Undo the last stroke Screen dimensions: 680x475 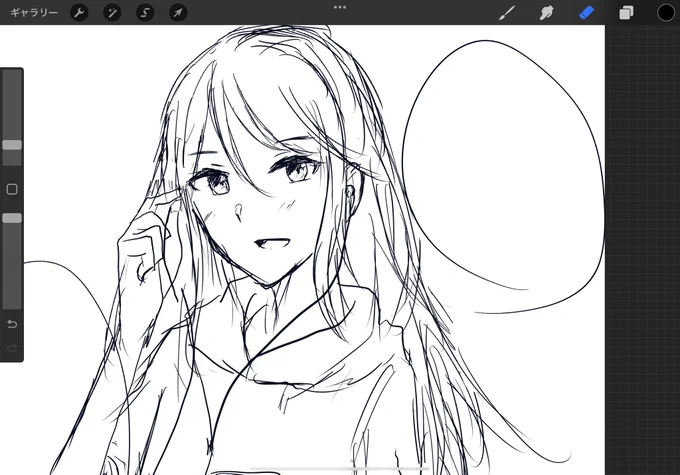[12, 324]
